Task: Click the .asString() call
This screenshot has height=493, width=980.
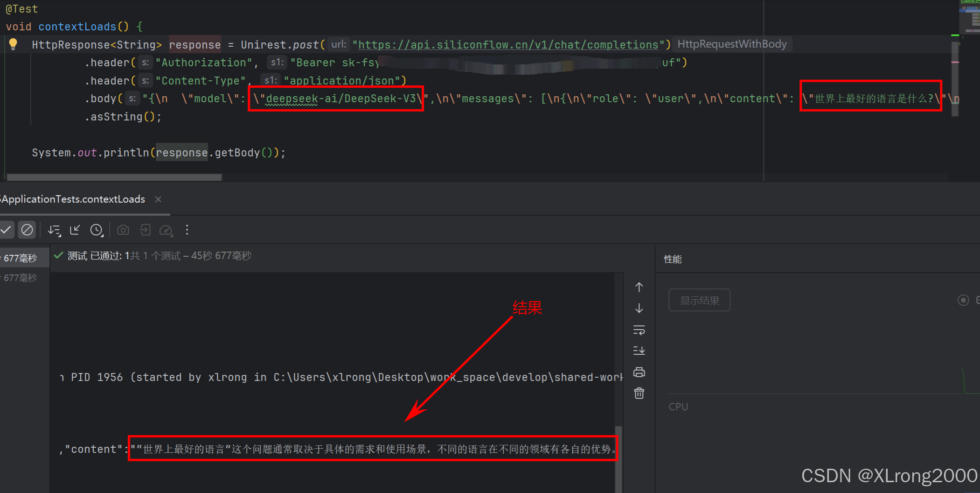Action: [123, 117]
